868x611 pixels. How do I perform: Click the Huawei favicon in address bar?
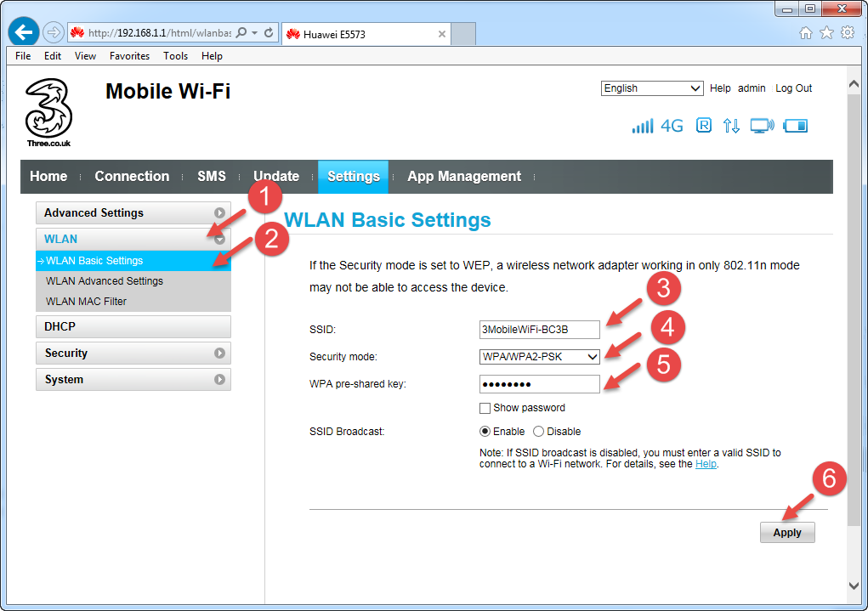click(x=77, y=32)
